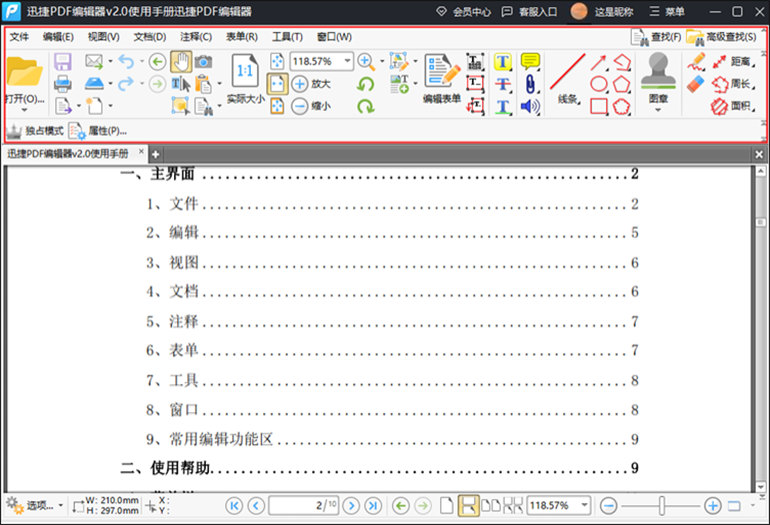This screenshot has height=525, width=770.
Task: Click the 放大 zoom in button
Action: 311,84
